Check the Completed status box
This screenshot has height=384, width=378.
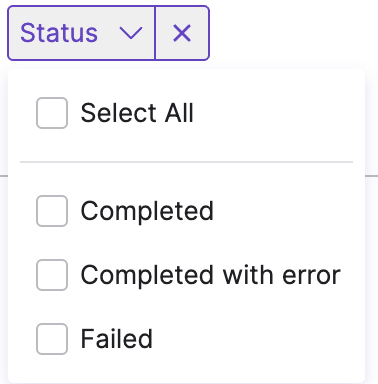(x=52, y=211)
